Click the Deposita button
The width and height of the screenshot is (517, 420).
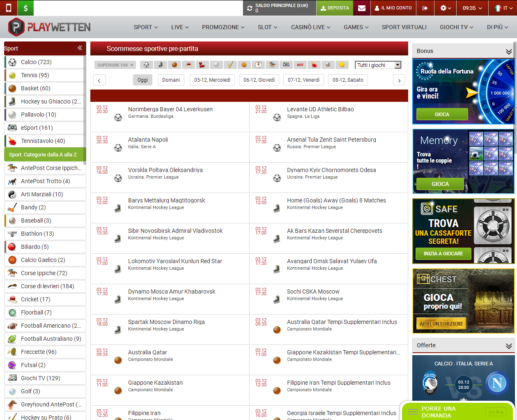(x=335, y=8)
